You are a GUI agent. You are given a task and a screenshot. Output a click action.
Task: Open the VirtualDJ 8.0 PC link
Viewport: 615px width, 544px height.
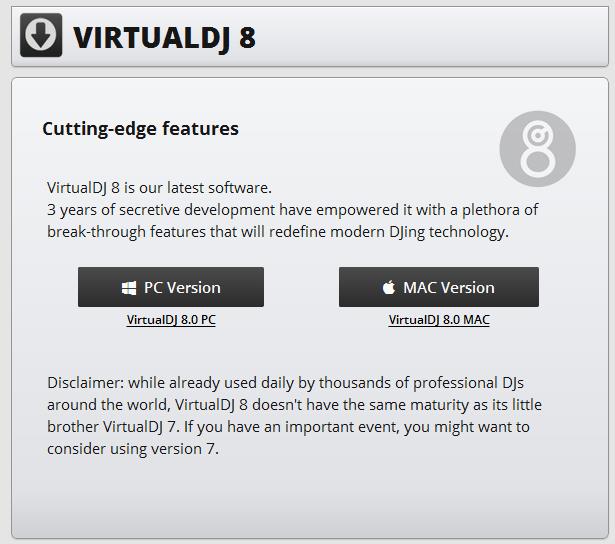pos(171,320)
